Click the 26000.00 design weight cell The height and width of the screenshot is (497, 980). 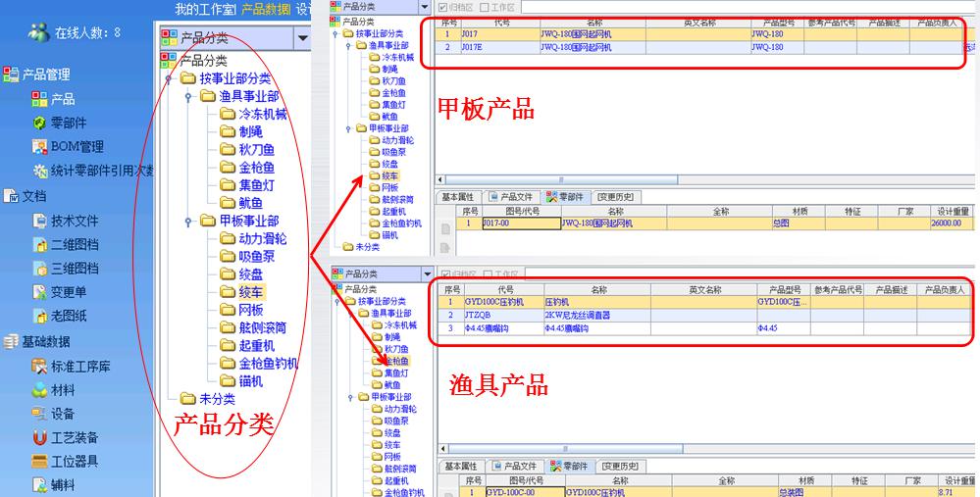pos(952,223)
